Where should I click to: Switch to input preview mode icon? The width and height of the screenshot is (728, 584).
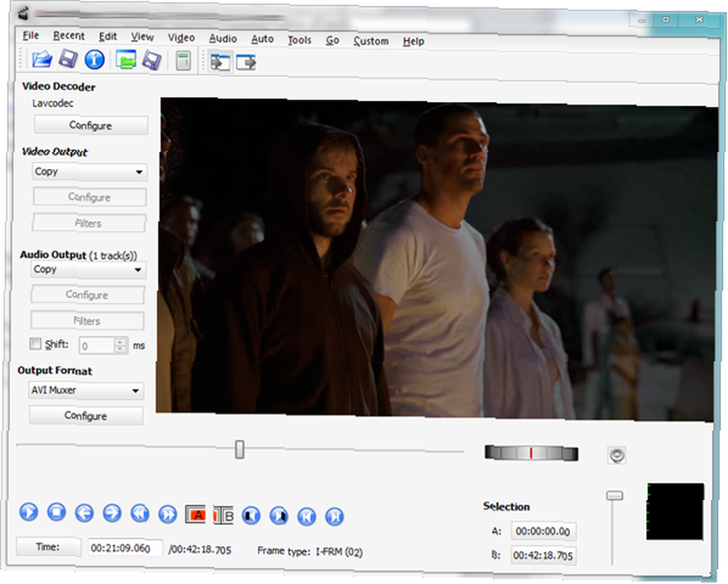click(220, 62)
